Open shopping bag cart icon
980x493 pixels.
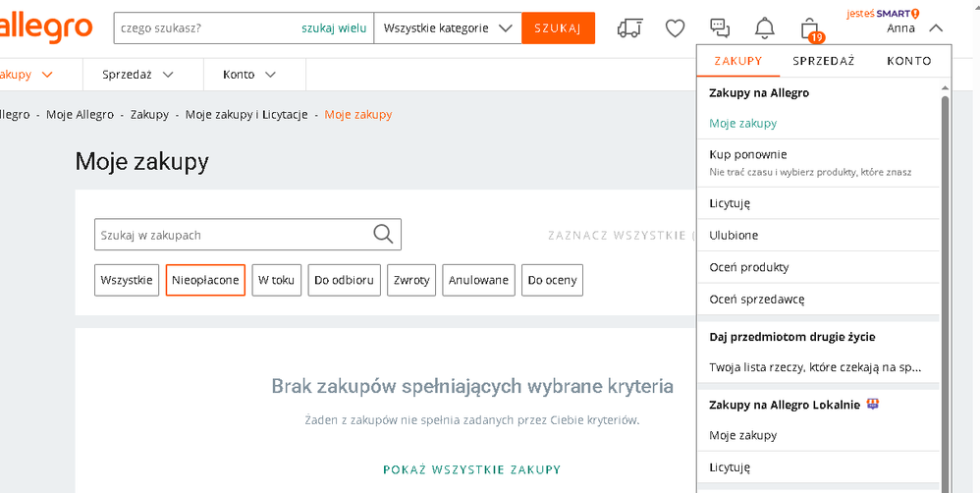[810, 28]
